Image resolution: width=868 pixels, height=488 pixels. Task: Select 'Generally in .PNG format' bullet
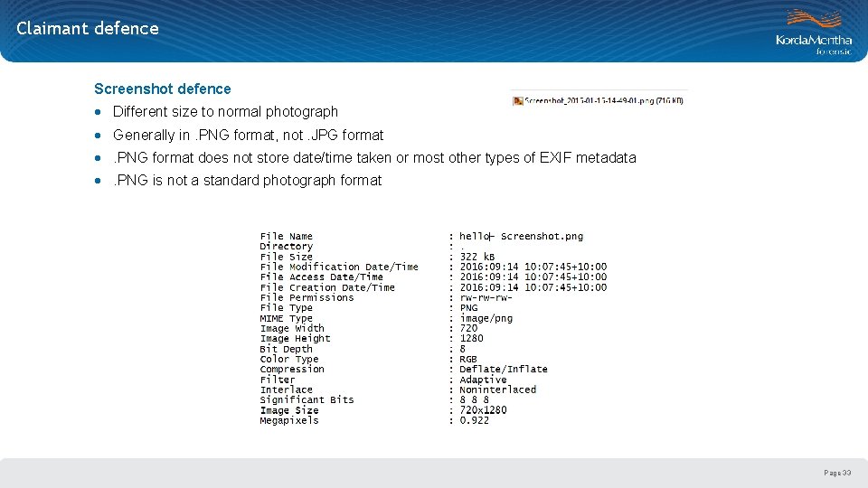tap(248, 135)
